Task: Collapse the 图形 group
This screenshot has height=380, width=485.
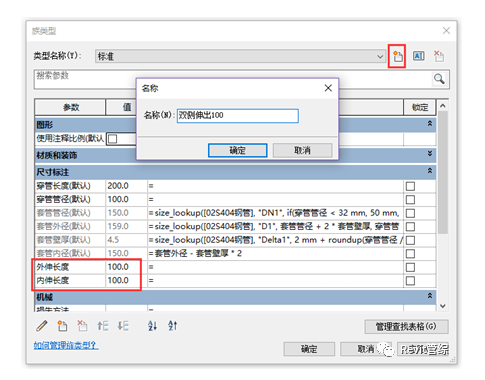Action: coord(430,124)
